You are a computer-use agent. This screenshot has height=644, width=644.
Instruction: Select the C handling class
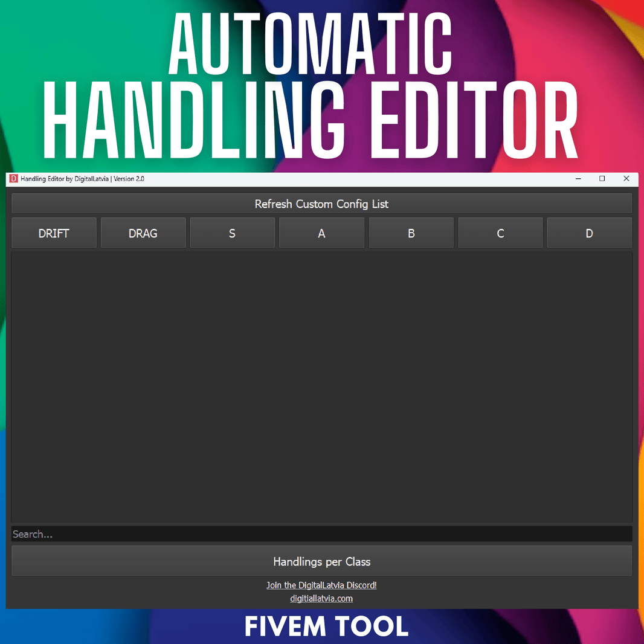click(x=500, y=233)
